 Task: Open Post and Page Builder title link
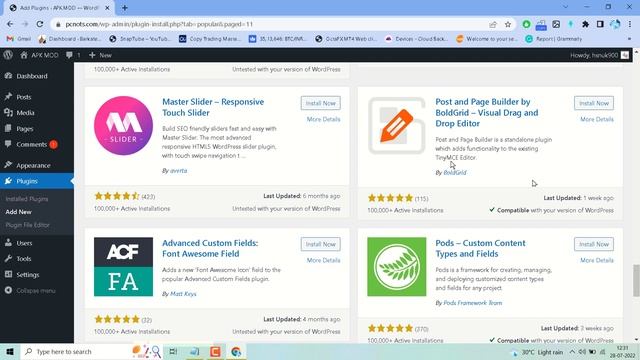487,113
